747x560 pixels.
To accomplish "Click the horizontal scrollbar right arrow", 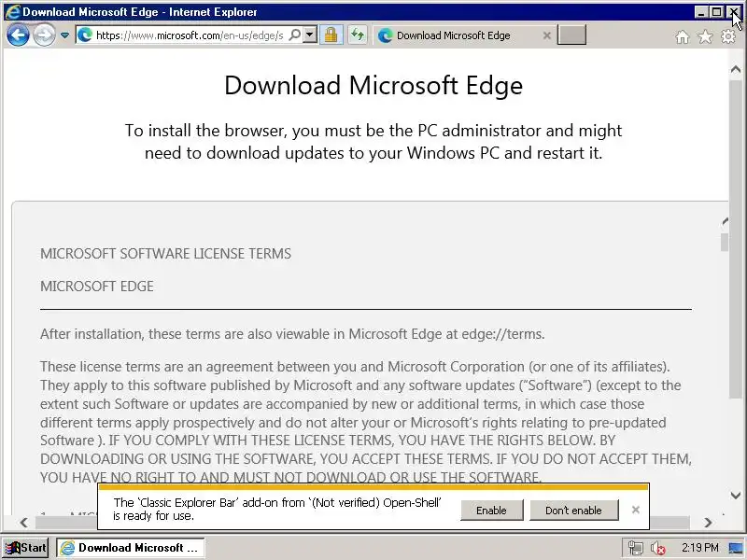I will [709, 523].
